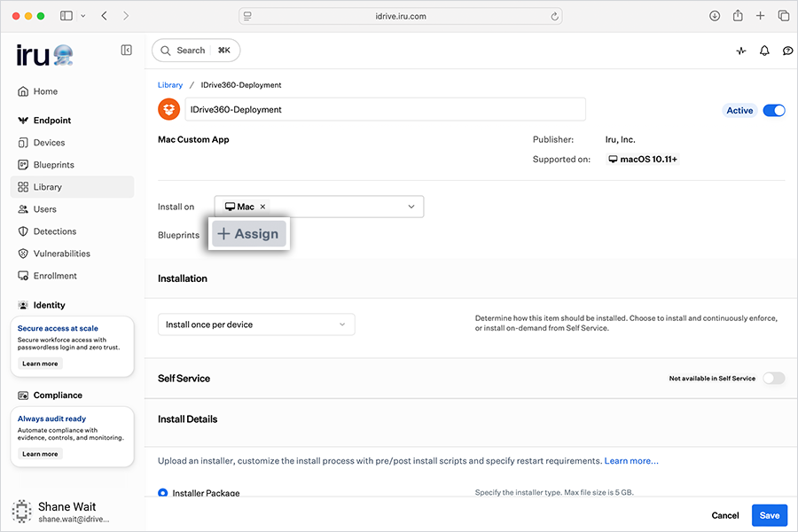This screenshot has width=798, height=532.
Task: Click Iru, Inc. publisher text
Action: [620, 139]
